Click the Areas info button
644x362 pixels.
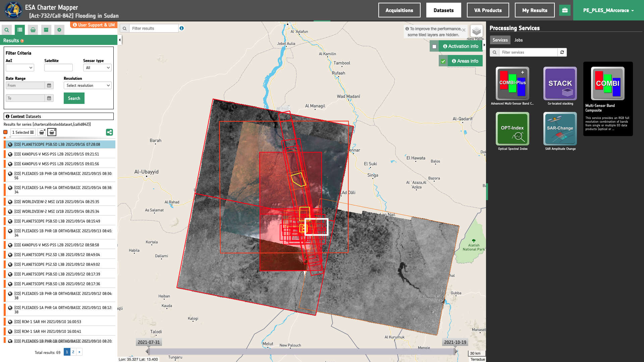[465, 61]
